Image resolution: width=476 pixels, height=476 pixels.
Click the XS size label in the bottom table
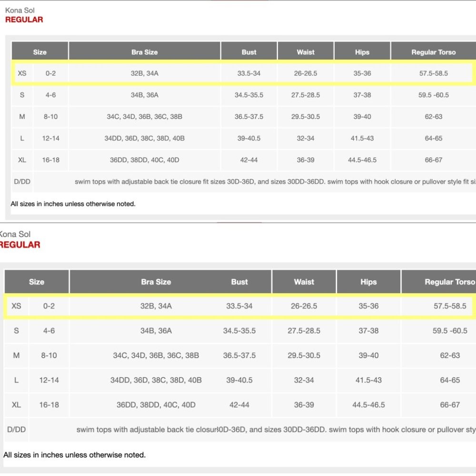(16, 306)
